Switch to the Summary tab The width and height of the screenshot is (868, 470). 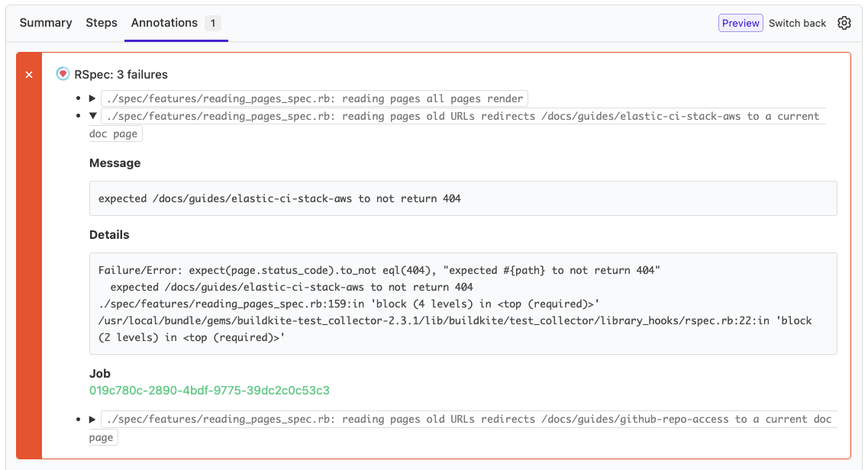pos(45,23)
